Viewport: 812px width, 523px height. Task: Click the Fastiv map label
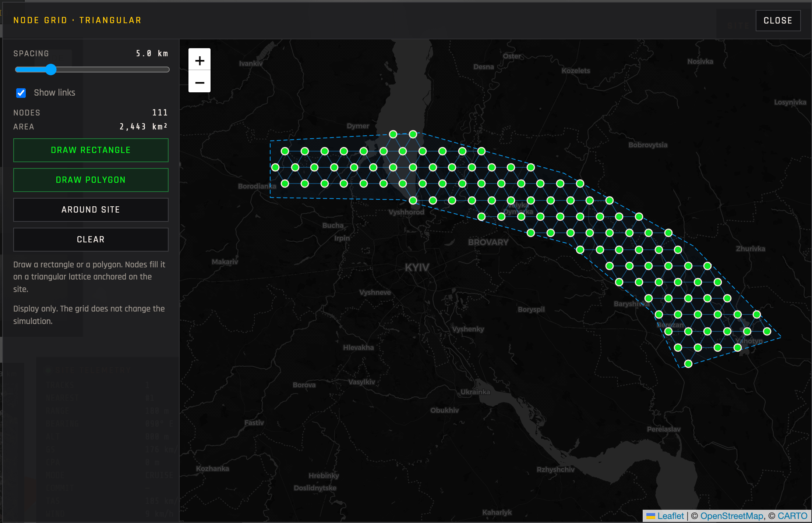pos(254,423)
